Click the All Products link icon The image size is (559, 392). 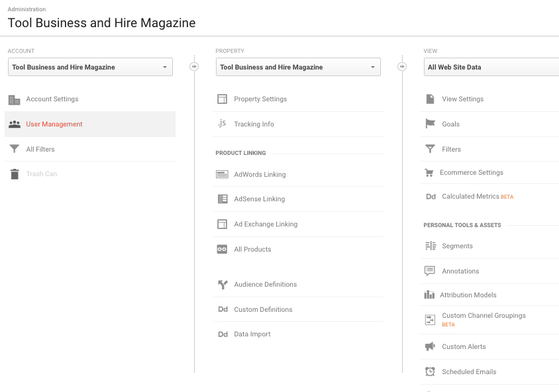[222, 249]
